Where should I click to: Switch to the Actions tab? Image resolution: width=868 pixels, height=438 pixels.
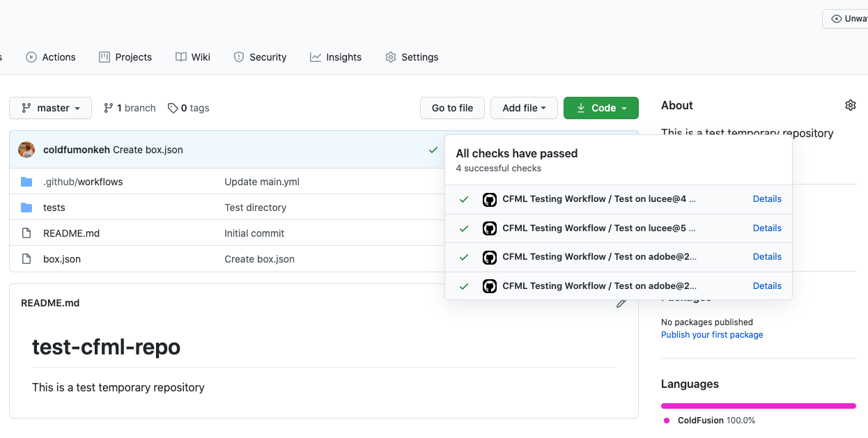tap(51, 56)
